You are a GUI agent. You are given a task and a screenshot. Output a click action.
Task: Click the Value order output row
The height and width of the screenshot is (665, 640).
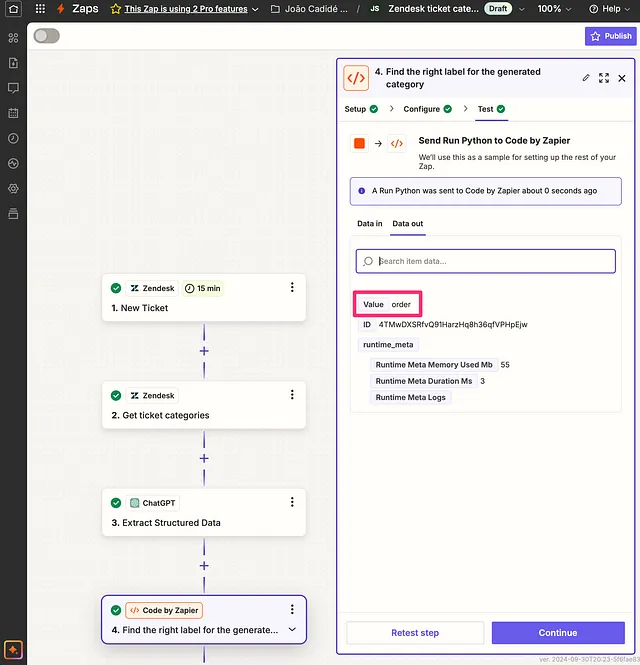(x=387, y=304)
